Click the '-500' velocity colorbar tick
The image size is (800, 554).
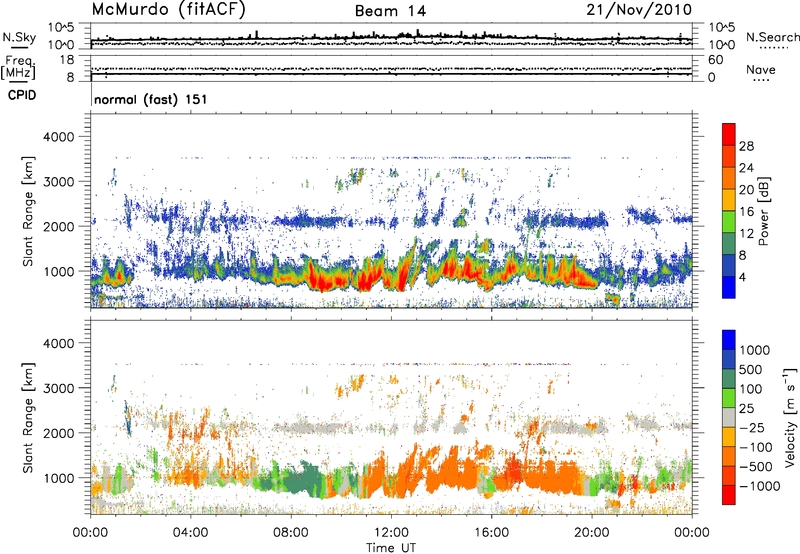click(x=756, y=467)
